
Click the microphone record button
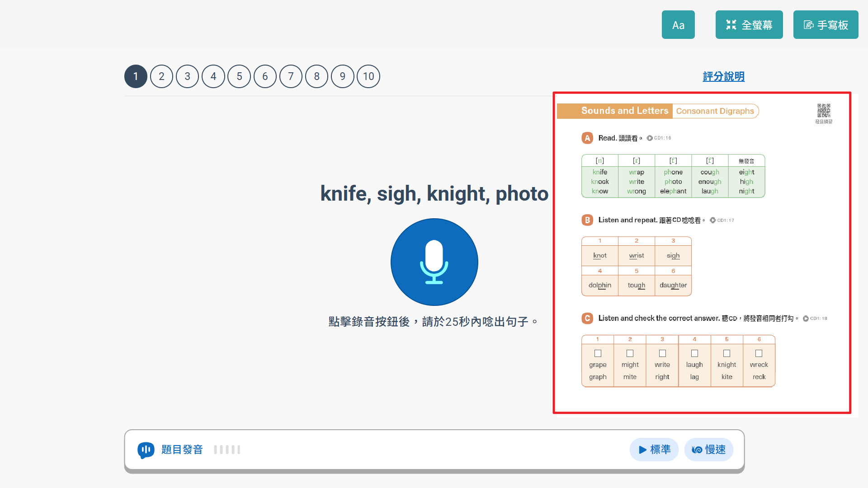[x=434, y=262]
